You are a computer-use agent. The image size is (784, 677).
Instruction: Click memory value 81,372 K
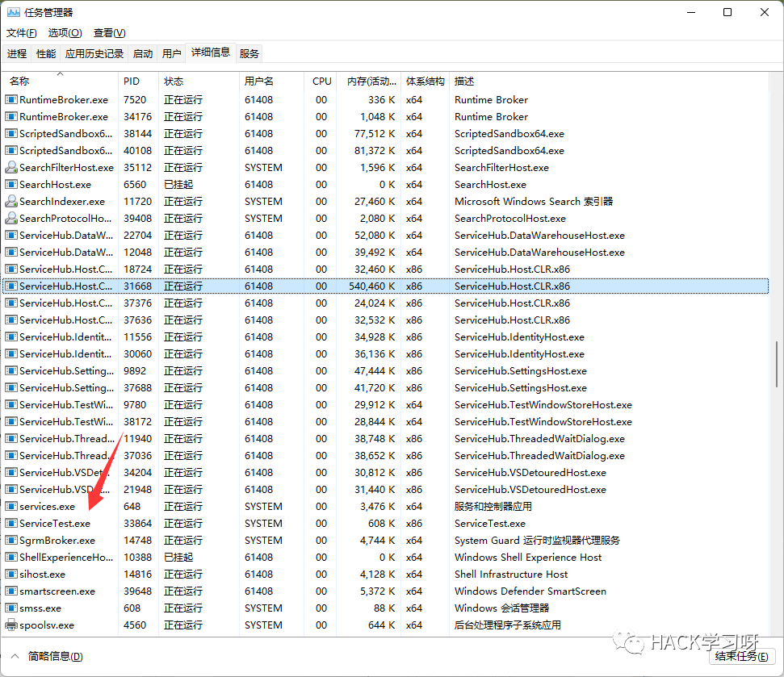[x=375, y=150]
